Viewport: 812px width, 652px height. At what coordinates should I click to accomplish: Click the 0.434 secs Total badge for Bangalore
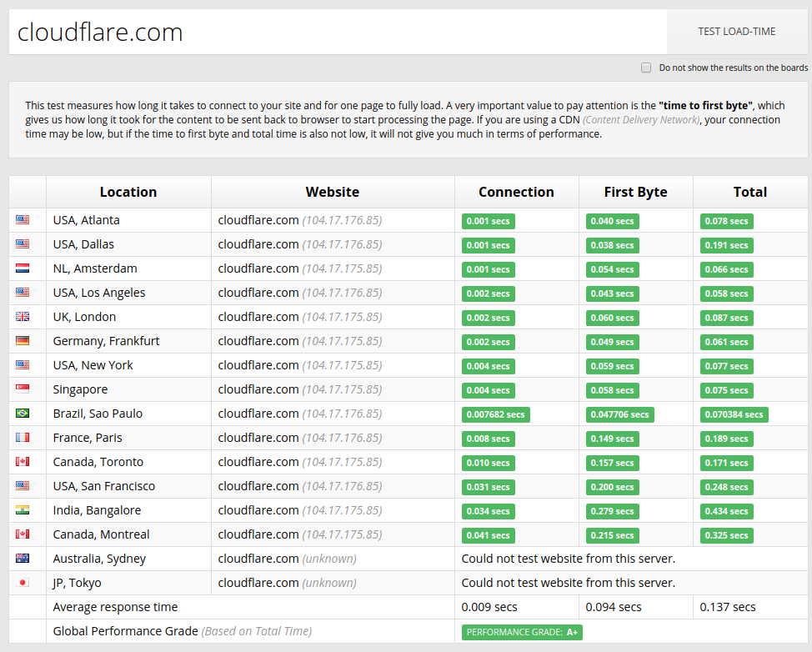point(725,511)
